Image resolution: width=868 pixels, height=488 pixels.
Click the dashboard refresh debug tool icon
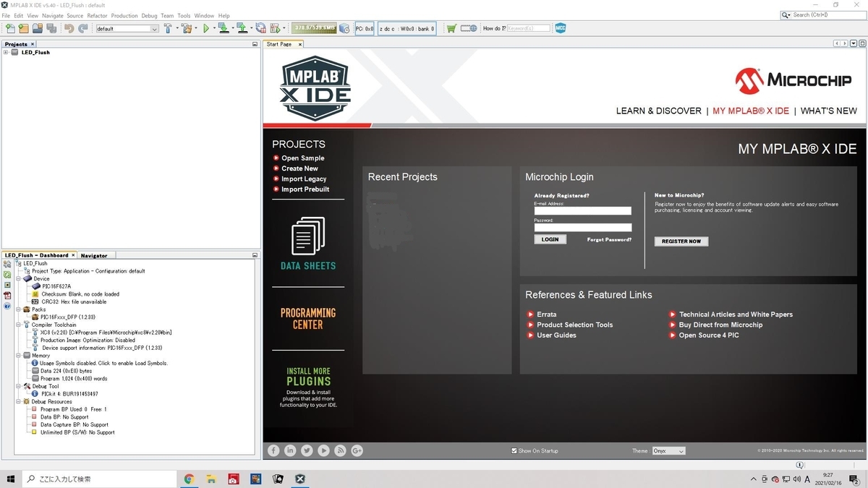7,275
